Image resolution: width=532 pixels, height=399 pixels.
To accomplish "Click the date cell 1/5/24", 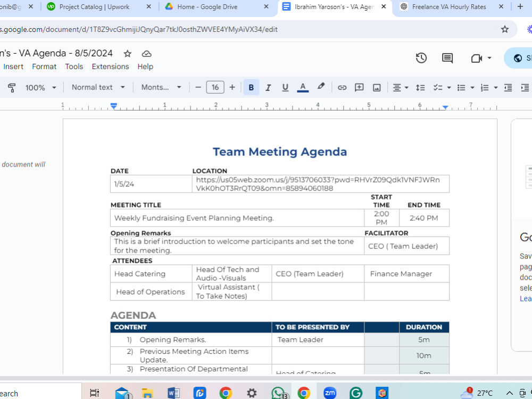I will click(151, 184).
